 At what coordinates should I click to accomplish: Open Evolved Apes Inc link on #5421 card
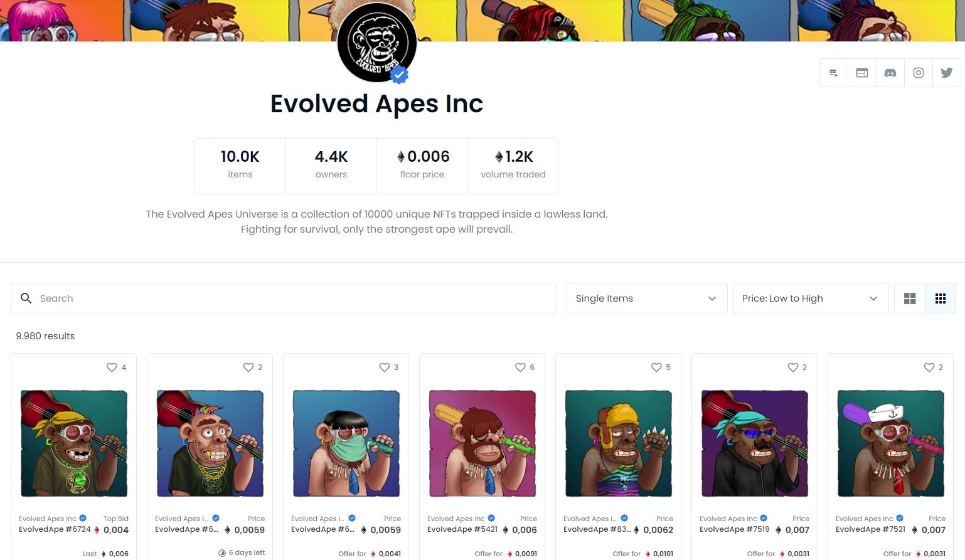pyautogui.click(x=456, y=519)
